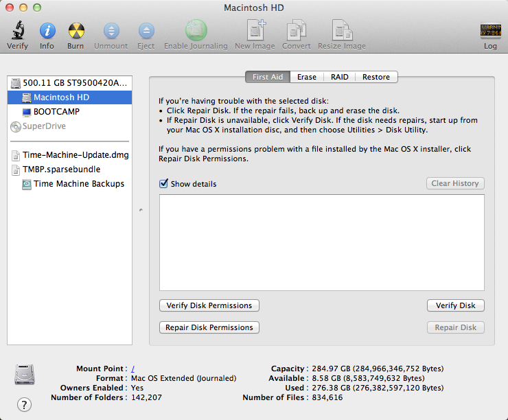Click the Used value 276.38 GB

378,388
